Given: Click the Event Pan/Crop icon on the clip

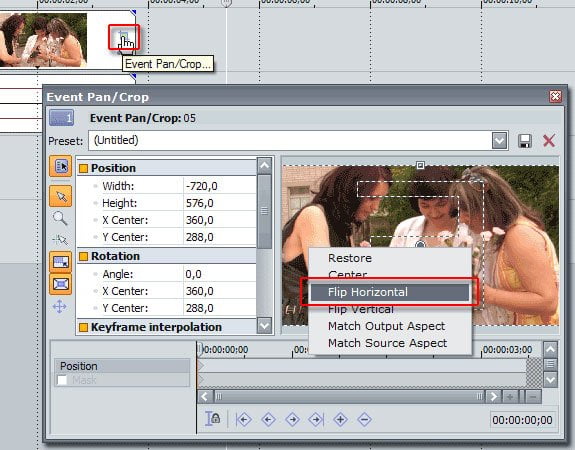Looking at the screenshot, I should point(124,36).
